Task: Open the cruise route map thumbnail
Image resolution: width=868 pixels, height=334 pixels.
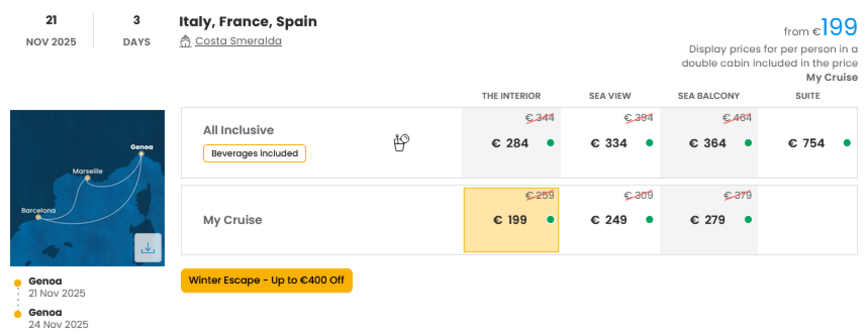Action: [87, 188]
